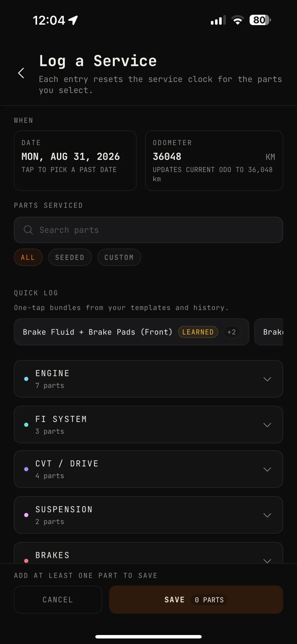Tap the Wi-Fi status icon
Screen dimensions: 297x644
[238, 20]
